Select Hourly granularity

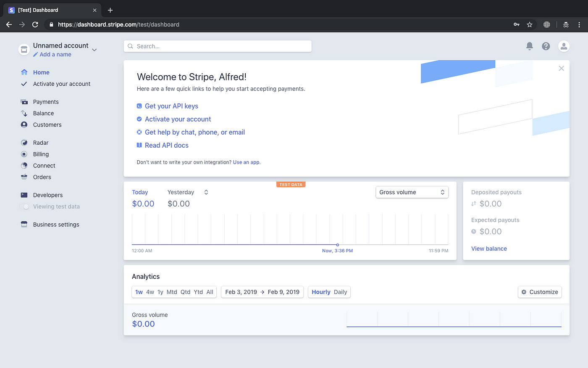click(321, 292)
